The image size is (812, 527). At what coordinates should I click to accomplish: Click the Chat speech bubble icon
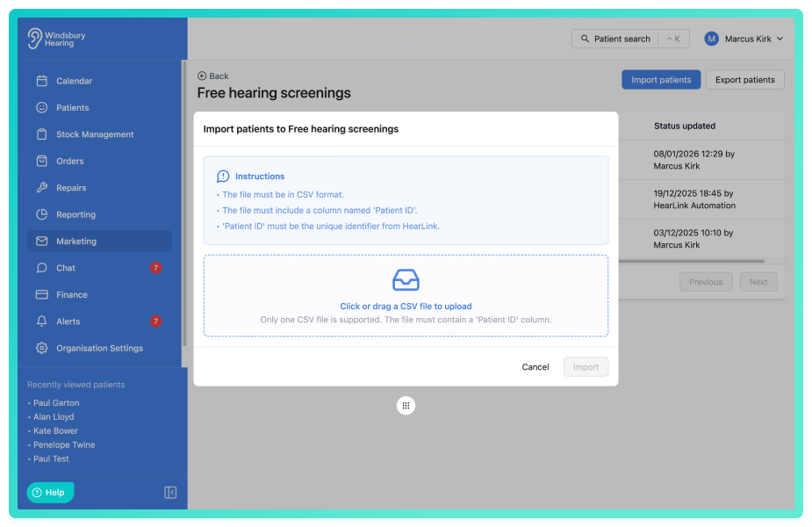(x=42, y=268)
